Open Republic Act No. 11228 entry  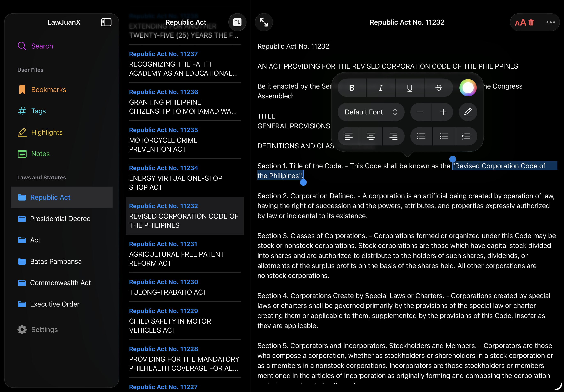(x=185, y=359)
